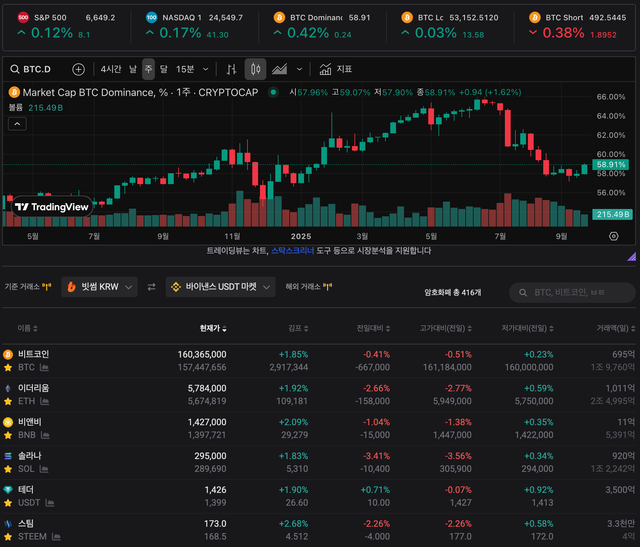Open the BTC Dominance ticker card

(322, 27)
